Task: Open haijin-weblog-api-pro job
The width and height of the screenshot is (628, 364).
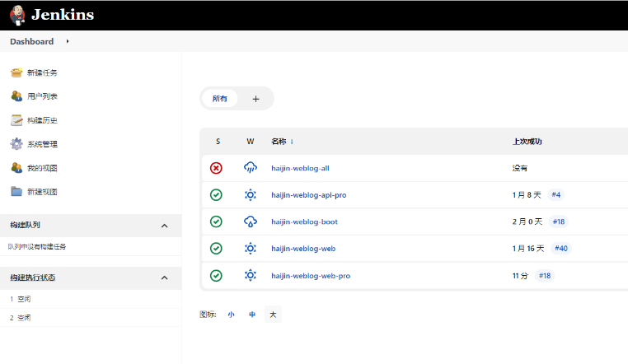Action: tap(309, 195)
